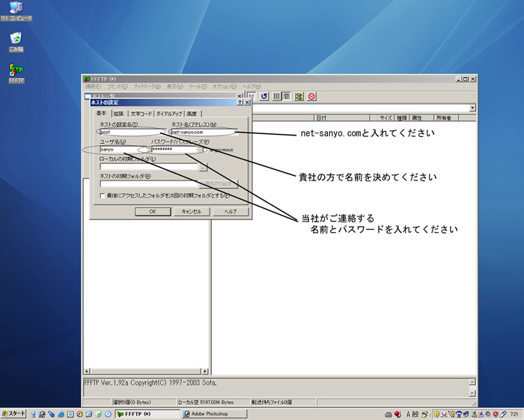Focus the ホストの設定名 field containing post
This screenshot has width=524, height=420.
pyautogui.click(x=132, y=132)
